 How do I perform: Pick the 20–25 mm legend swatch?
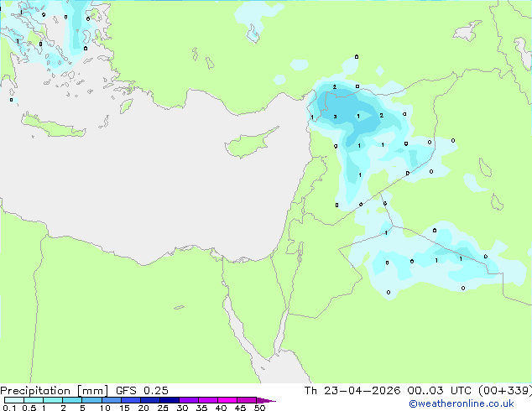click(x=149, y=400)
